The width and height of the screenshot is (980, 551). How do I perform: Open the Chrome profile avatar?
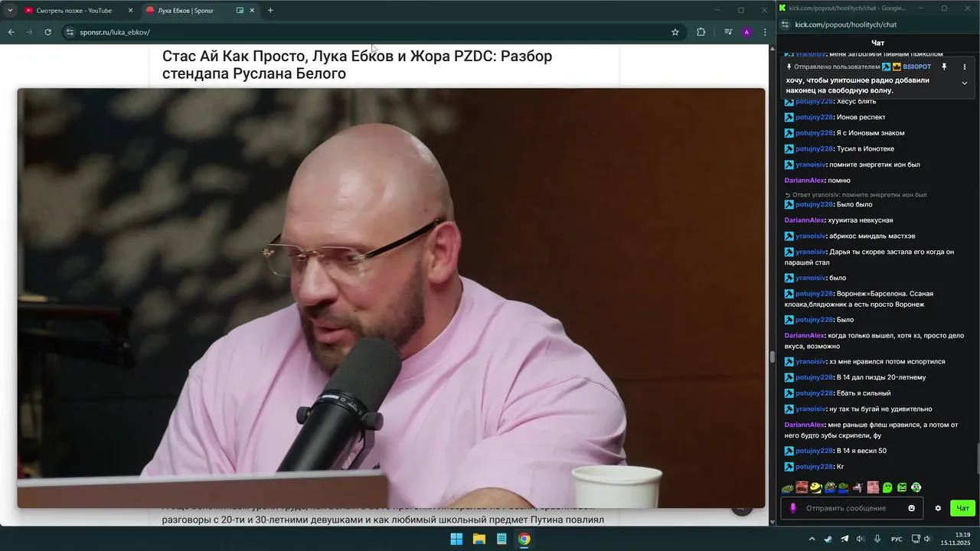click(746, 32)
